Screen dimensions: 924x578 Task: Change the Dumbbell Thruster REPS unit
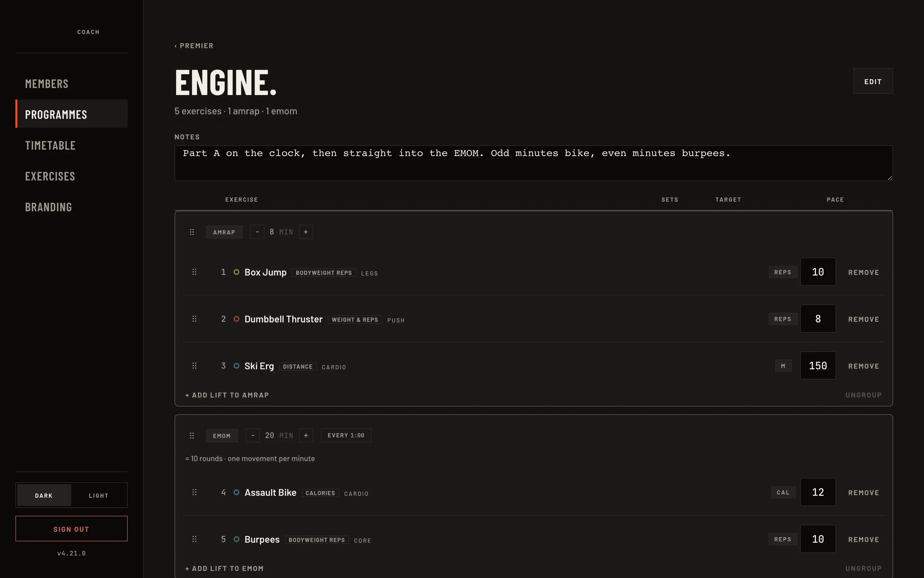point(783,319)
